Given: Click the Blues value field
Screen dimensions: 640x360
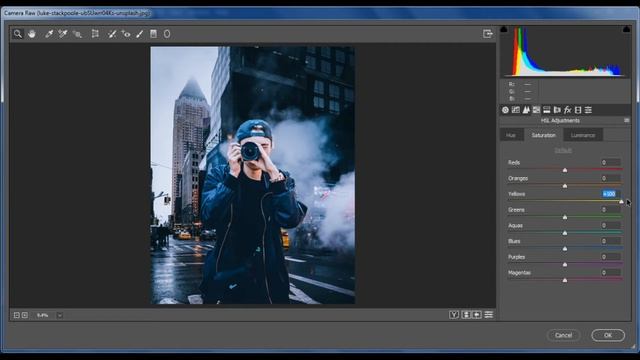Looking at the screenshot, I should point(610,241).
